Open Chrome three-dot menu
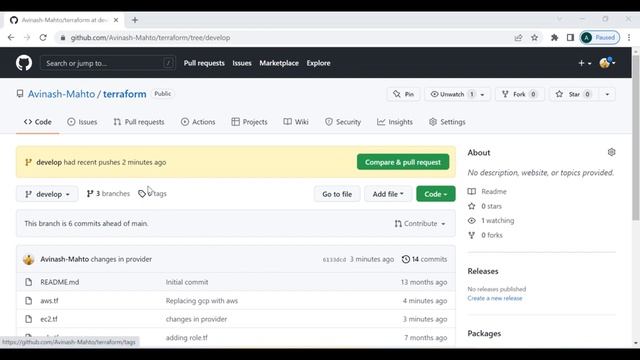This screenshot has height=360, width=640. tap(629, 38)
